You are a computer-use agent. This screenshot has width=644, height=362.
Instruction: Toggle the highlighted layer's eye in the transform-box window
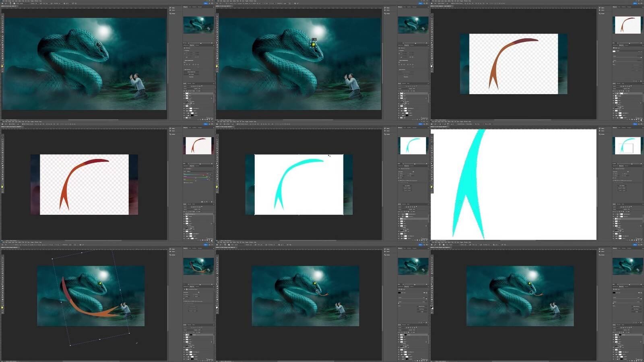(x=185, y=334)
